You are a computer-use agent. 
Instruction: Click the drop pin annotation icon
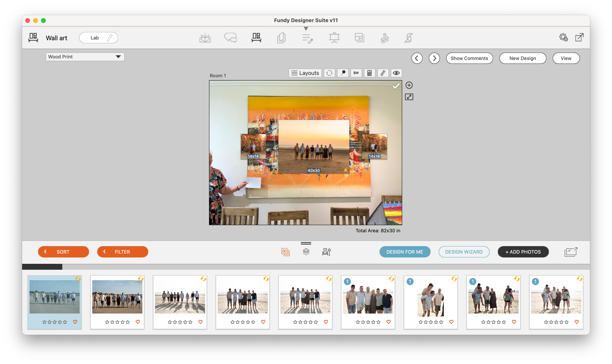click(x=343, y=73)
